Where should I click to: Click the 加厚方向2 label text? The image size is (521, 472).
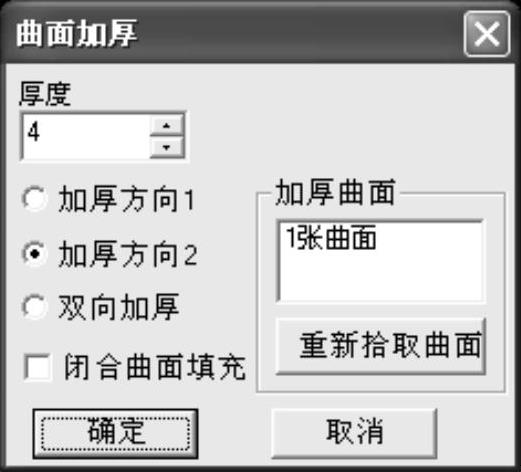coord(128,254)
